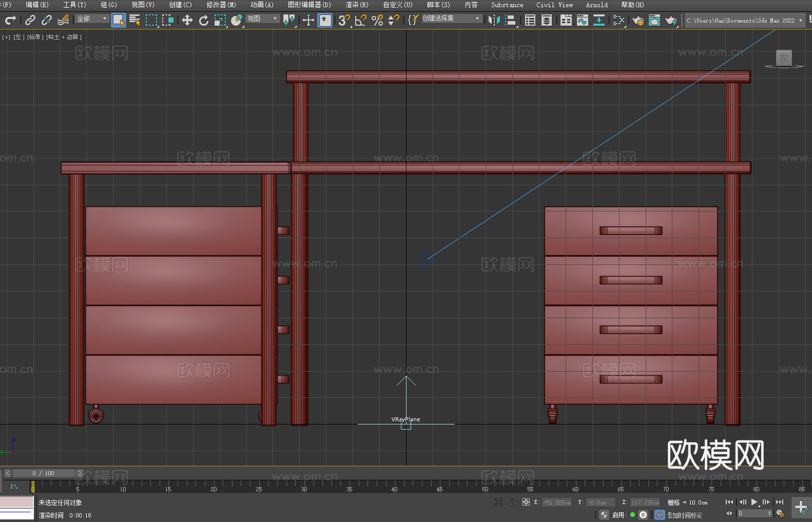Open the Arnold menu
This screenshot has width=812, height=522.
[596, 5]
